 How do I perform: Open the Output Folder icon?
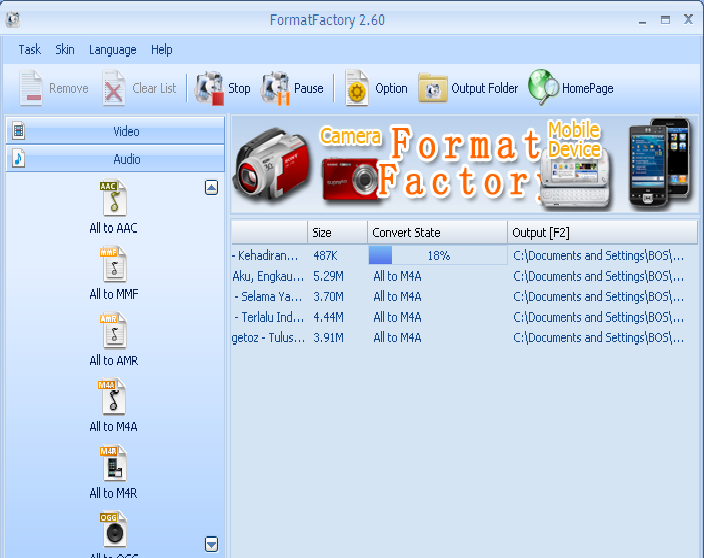(432, 88)
